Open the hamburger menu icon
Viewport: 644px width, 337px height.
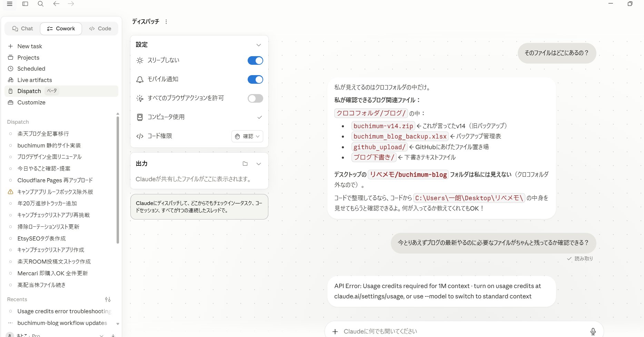pyautogui.click(x=10, y=4)
